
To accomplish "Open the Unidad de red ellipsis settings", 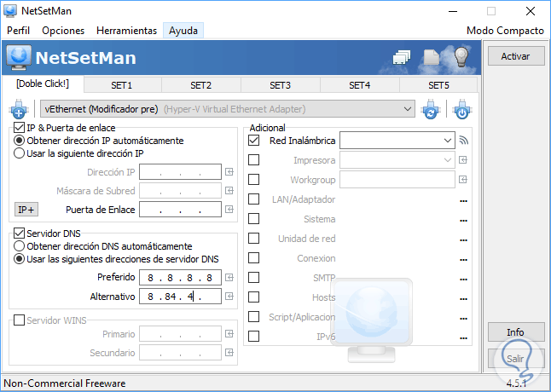I will [463, 240].
